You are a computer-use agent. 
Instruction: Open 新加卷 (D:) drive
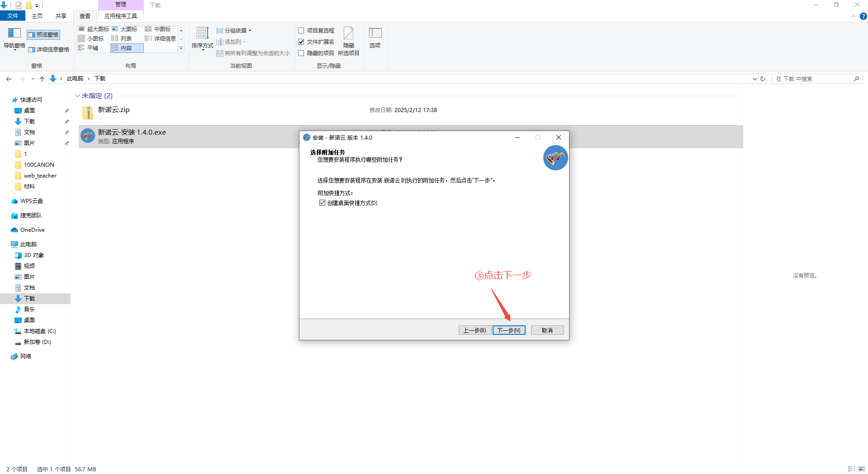[38, 342]
